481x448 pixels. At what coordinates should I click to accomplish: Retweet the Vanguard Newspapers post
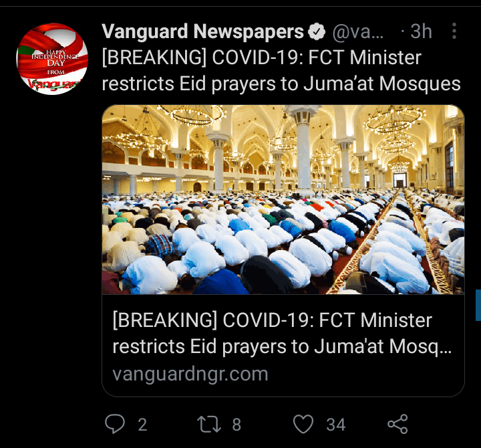coord(208,424)
